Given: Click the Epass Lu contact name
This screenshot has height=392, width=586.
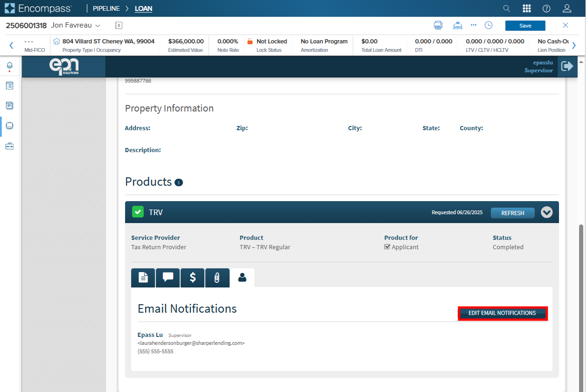Looking at the screenshot, I should coord(150,335).
